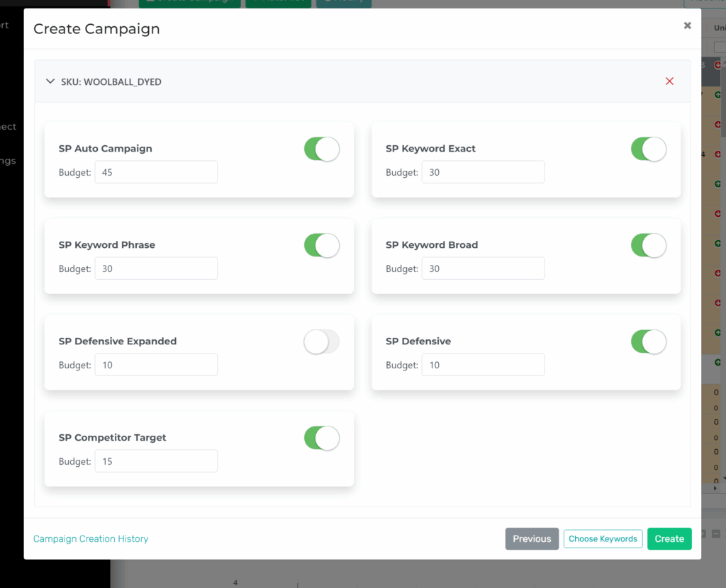Screen dimensions: 726x588
Task: Click the SP Competitor Target label
Action: (112, 437)
